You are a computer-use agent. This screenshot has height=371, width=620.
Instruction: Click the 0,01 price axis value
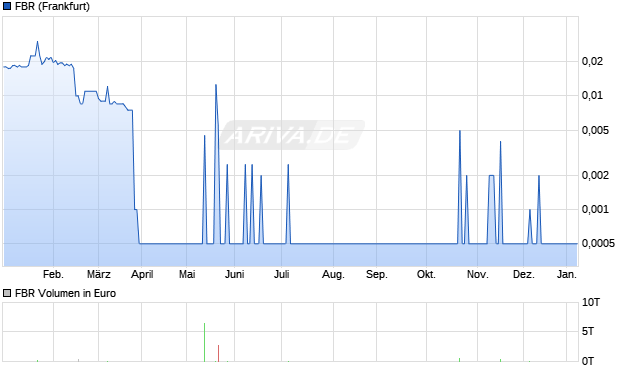pos(592,95)
